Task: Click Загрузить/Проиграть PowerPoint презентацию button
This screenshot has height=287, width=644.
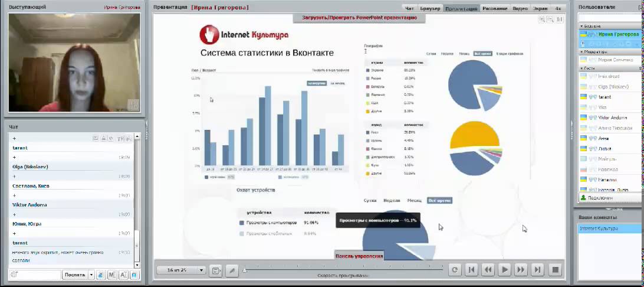Action: click(359, 18)
